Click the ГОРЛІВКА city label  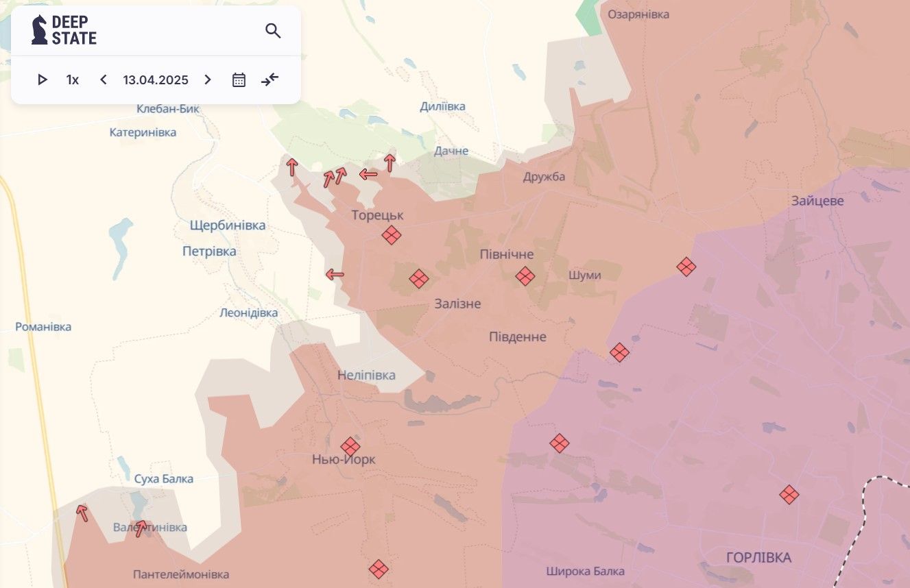[758, 558]
